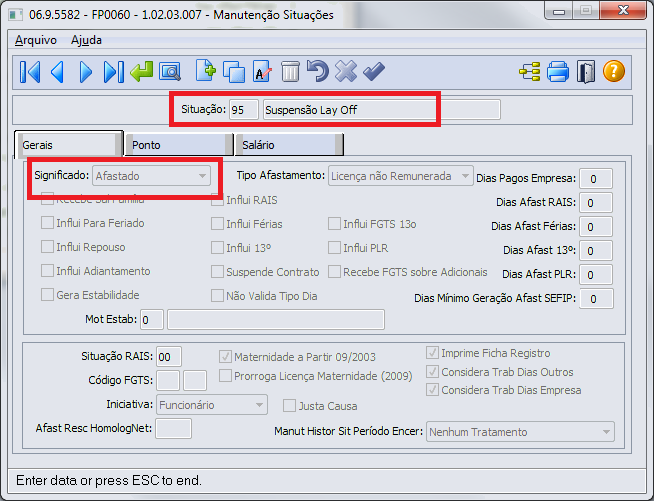Toggle Imprime Ficha Registro checkbox
Screen dimensions: 654x501
click(432, 353)
